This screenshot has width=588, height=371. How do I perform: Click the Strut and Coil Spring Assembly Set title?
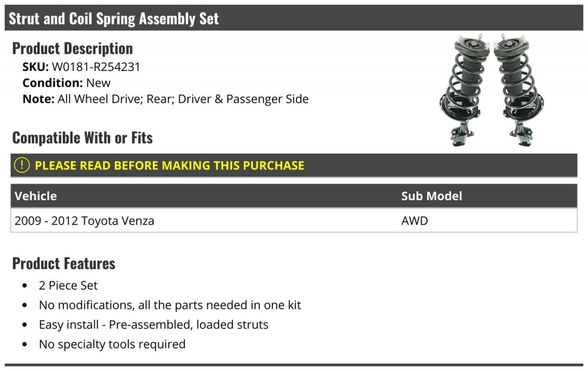click(x=114, y=19)
